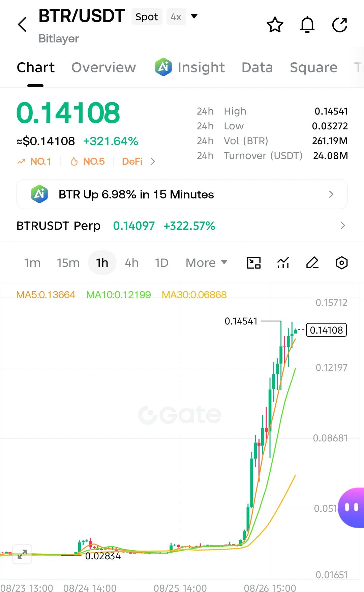The width and height of the screenshot is (364, 592).
Task: Open the hot NO.5 rank badge
Action: click(x=88, y=161)
